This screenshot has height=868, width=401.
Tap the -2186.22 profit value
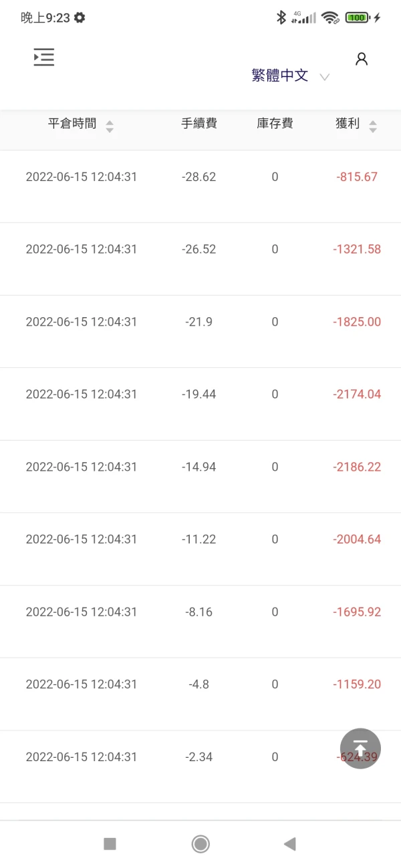coord(357,467)
